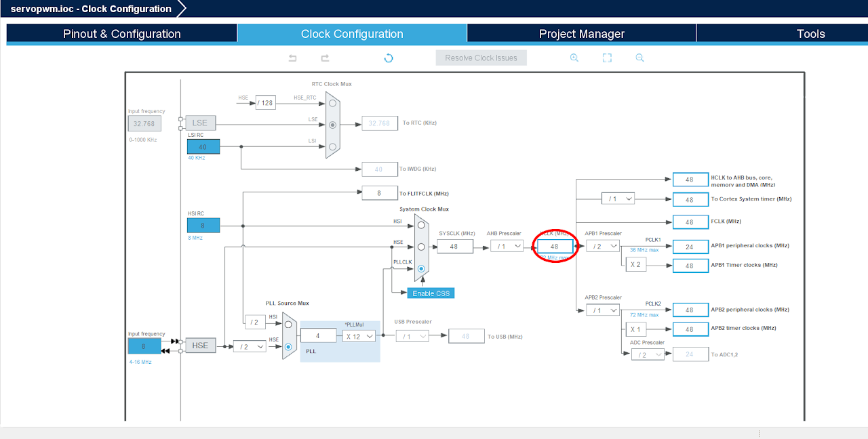Viewport: 868px width, 439px height.
Task: Select HSI in System Clock Mux
Action: (x=421, y=225)
